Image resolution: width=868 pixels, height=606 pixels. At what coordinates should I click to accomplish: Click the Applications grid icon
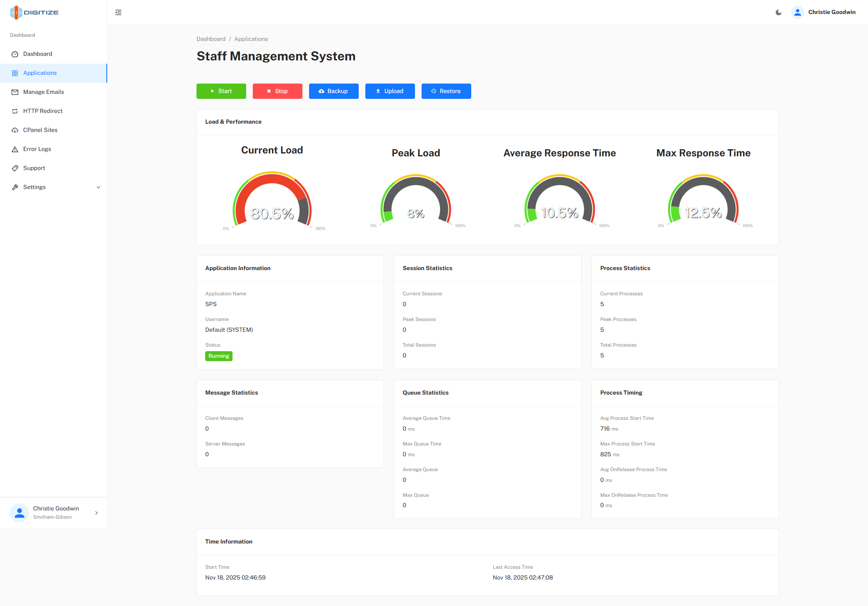[x=15, y=73]
